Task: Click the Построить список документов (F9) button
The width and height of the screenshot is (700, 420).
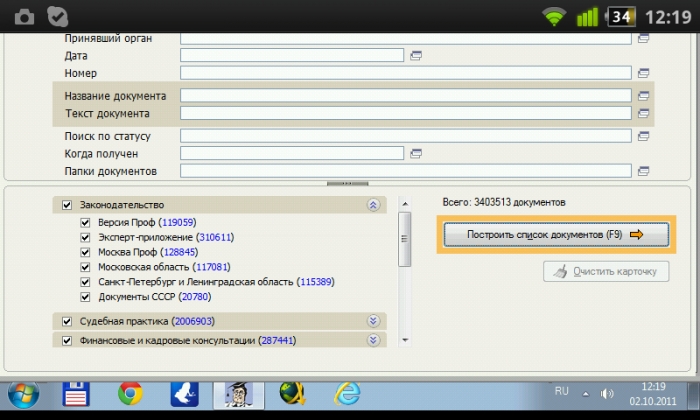Action: 556,234
